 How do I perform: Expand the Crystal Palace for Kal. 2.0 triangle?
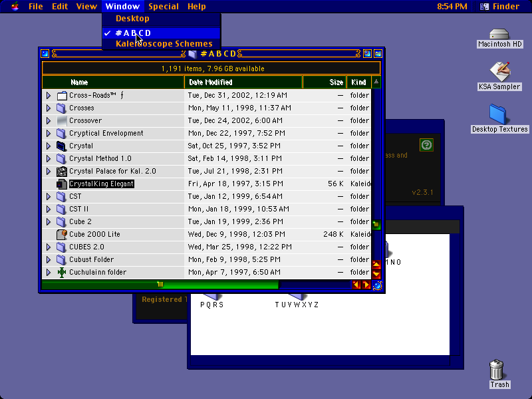pos(49,171)
